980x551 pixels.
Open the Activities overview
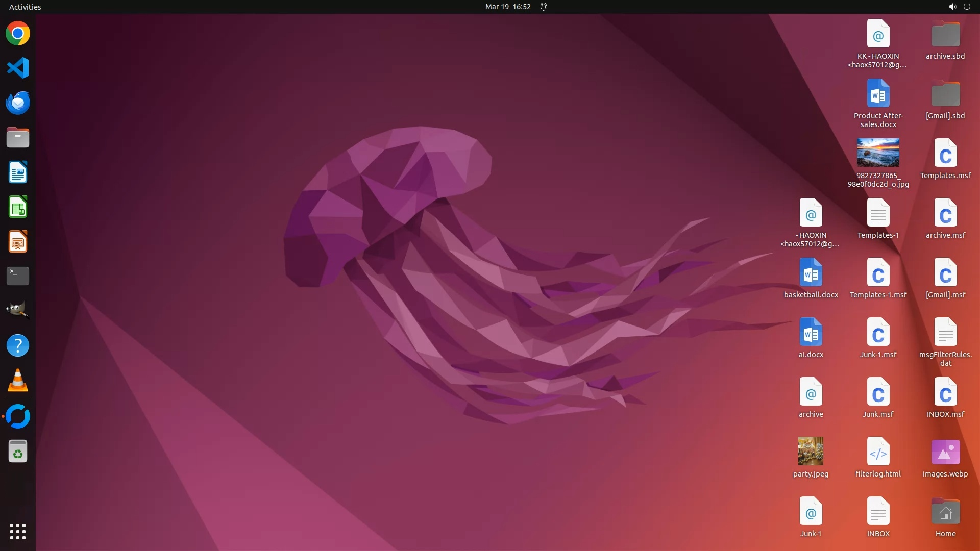25,7
